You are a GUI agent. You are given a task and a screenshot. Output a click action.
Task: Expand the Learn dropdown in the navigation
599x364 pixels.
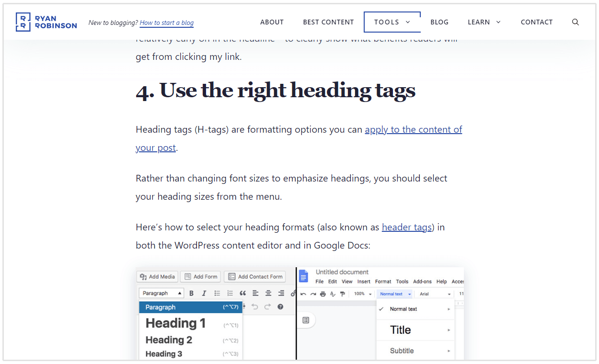click(x=484, y=22)
